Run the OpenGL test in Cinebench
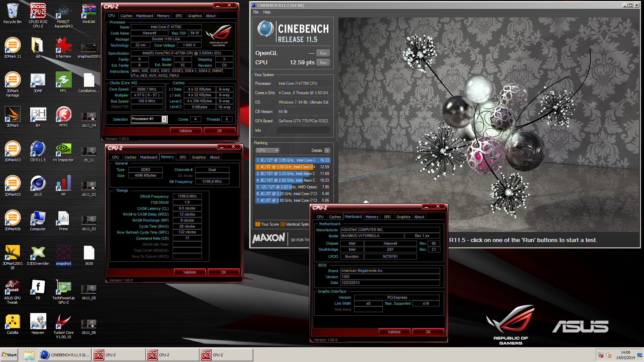 pos(323,53)
